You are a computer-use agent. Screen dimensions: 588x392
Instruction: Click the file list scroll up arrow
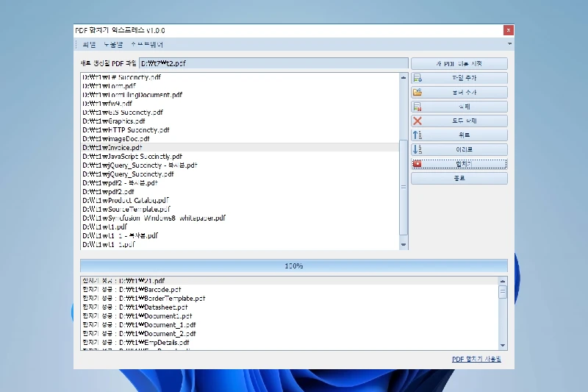coord(403,78)
